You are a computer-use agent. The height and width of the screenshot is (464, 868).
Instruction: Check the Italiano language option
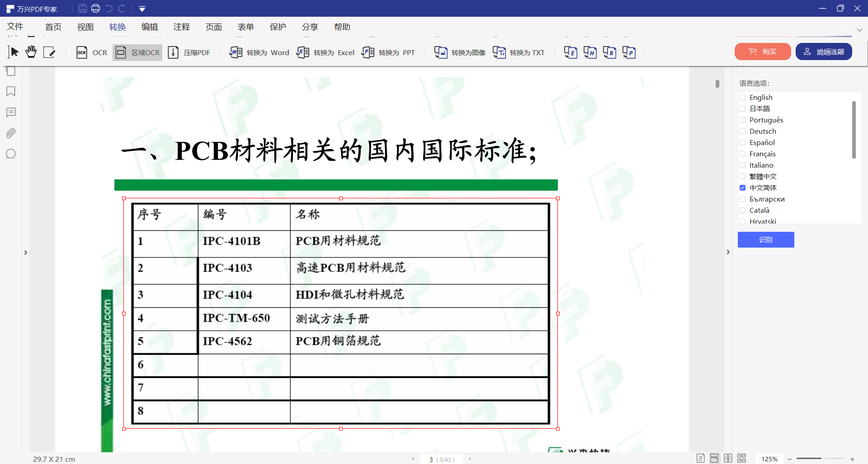tap(742, 165)
